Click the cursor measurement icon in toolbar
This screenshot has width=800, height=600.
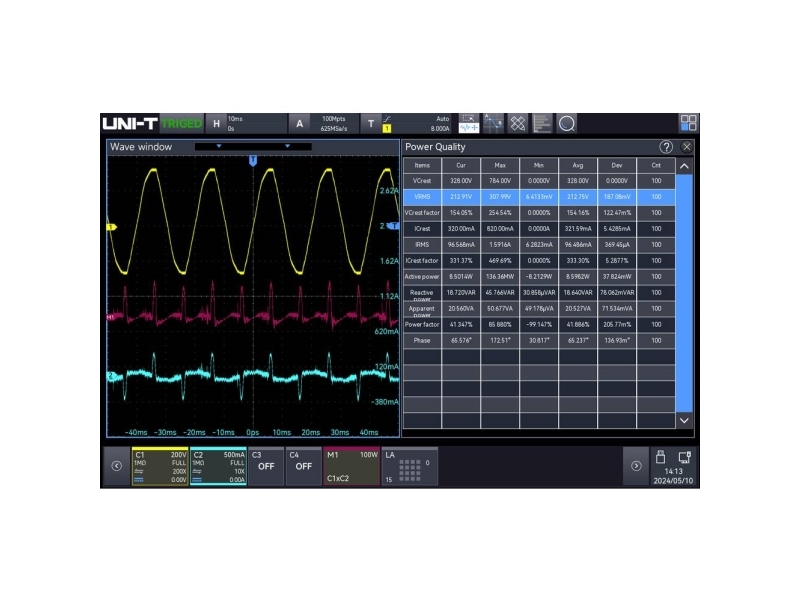[494, 124]
